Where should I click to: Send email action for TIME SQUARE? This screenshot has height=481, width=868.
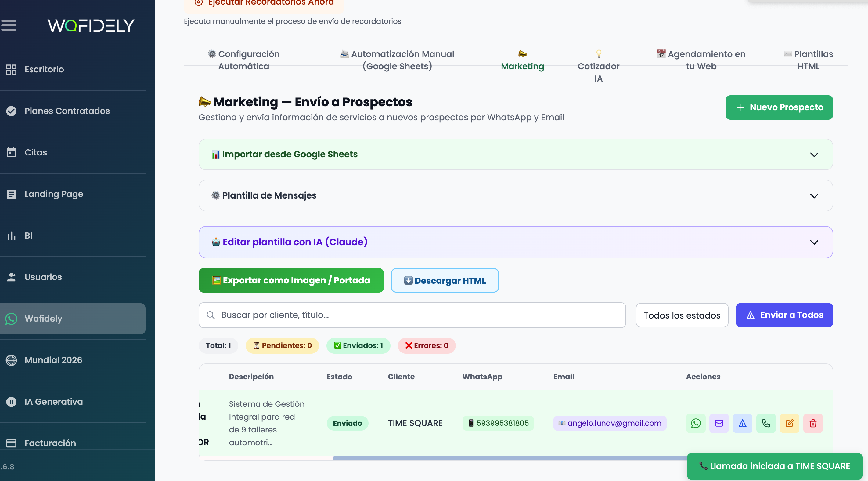pos(719,423)
